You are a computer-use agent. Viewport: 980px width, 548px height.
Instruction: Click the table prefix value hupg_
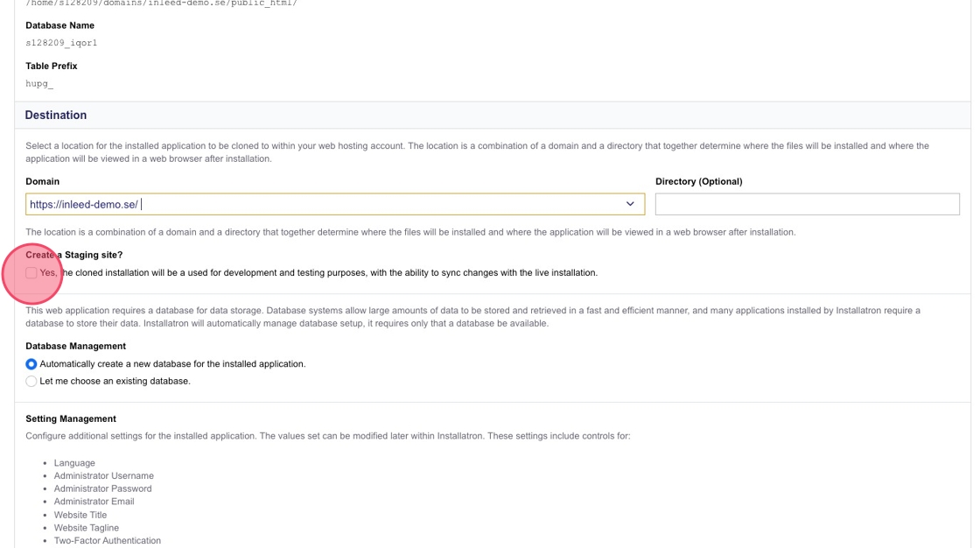pos(39,84)
